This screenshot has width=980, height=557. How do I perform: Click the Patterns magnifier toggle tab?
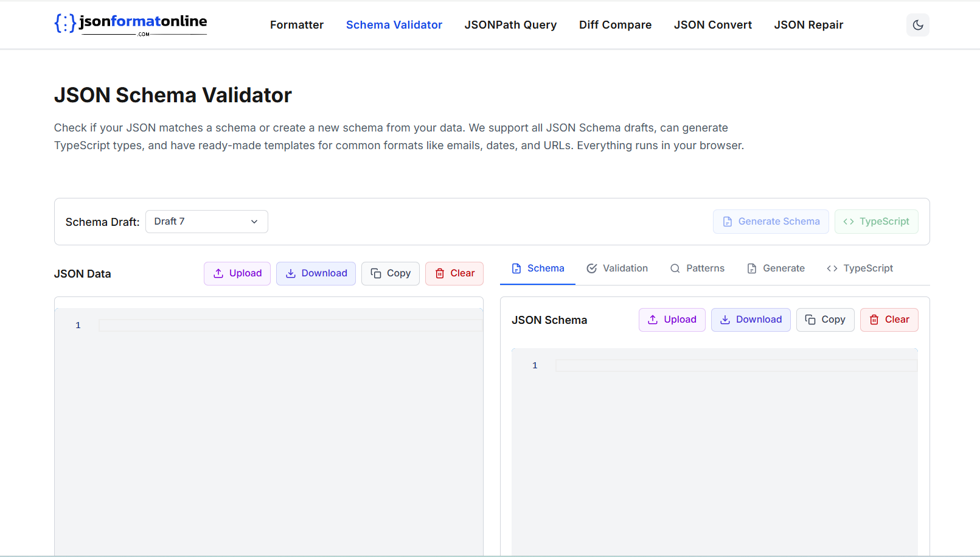[x=675, y=268]
